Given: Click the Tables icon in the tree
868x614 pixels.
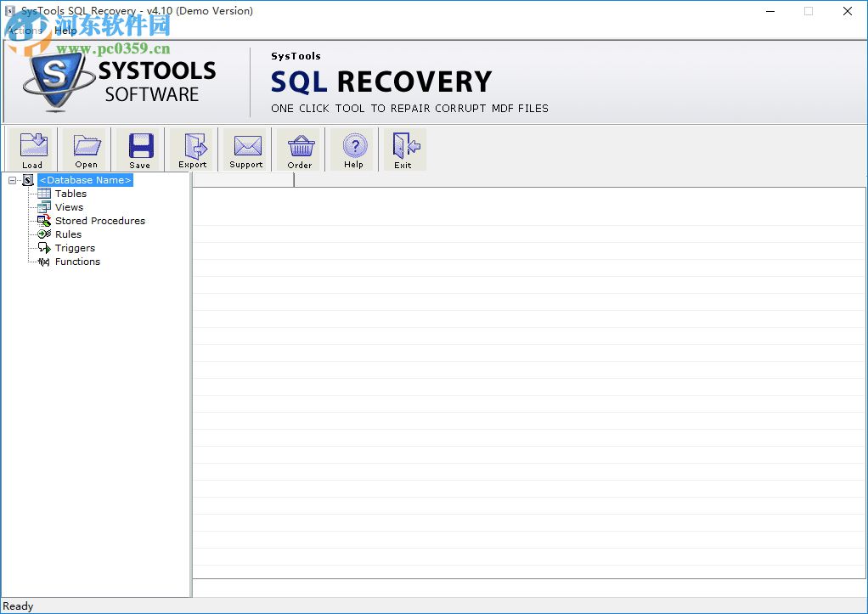Looking at the screenshot, I should 43,193.
